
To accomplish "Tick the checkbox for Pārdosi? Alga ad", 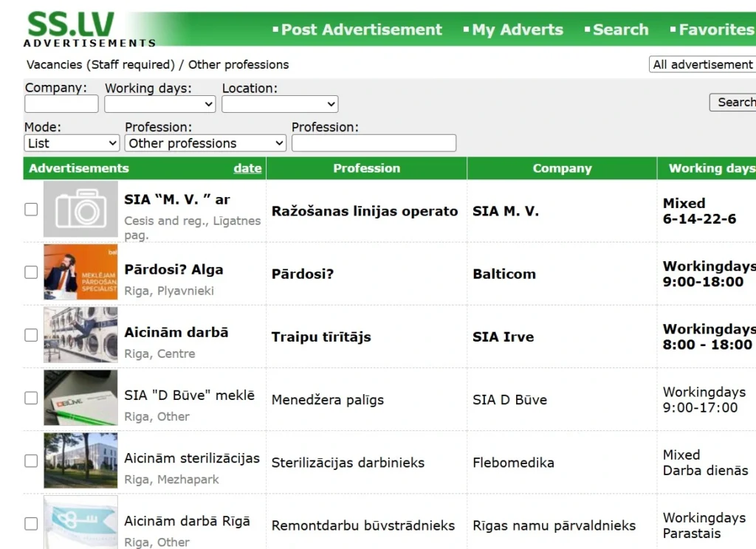I will (31, 272).
